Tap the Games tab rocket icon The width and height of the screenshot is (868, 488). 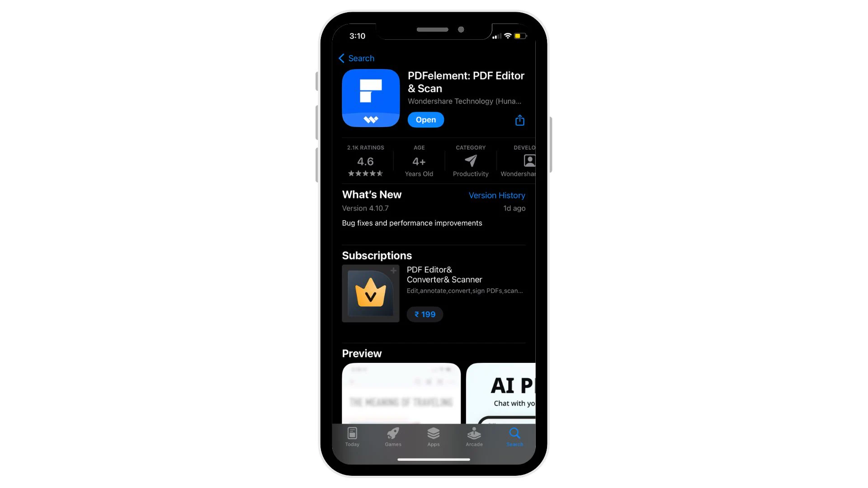[x=393, y=434]
